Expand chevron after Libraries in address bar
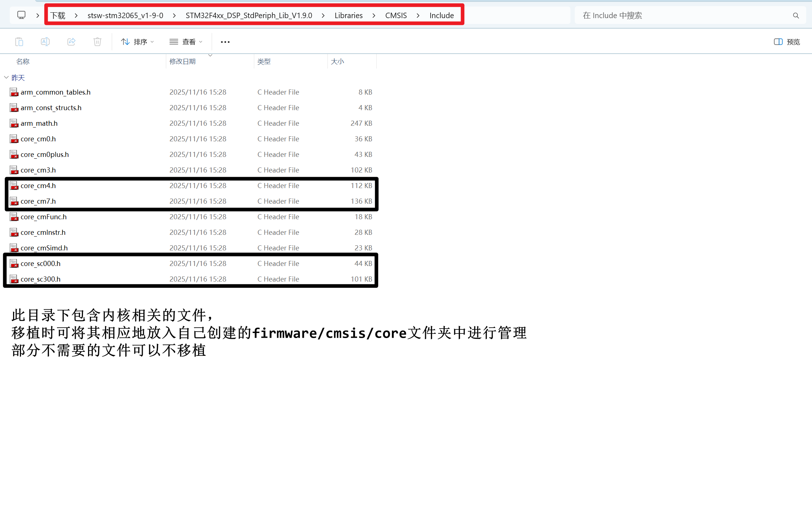Image resolution: width=812 pixels, height=516 pixels. coord(374,16)
